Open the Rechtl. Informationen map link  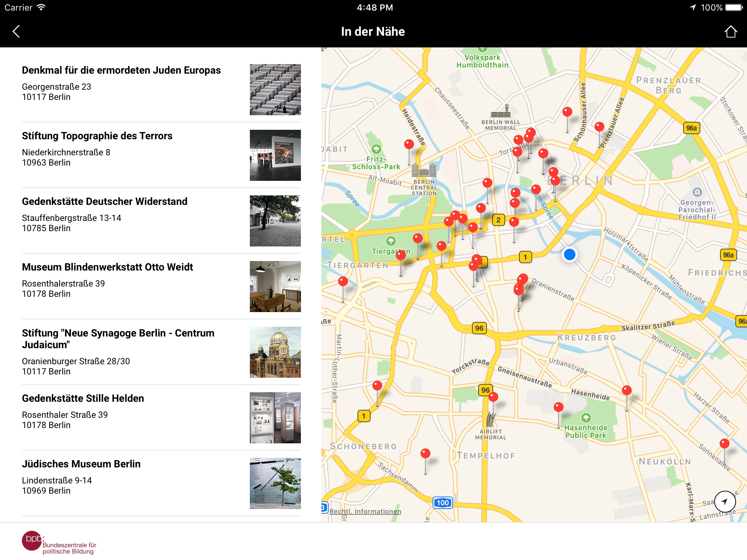[x=365, y=511]
